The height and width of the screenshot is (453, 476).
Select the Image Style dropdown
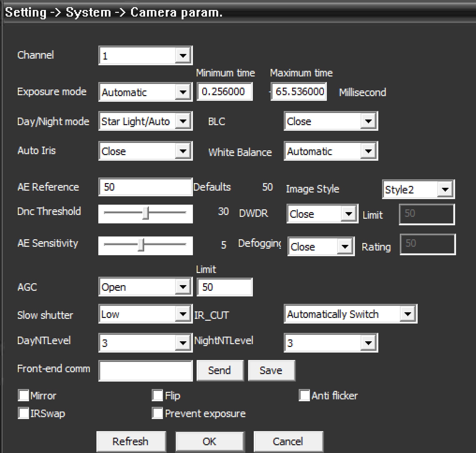pos(445,189)
